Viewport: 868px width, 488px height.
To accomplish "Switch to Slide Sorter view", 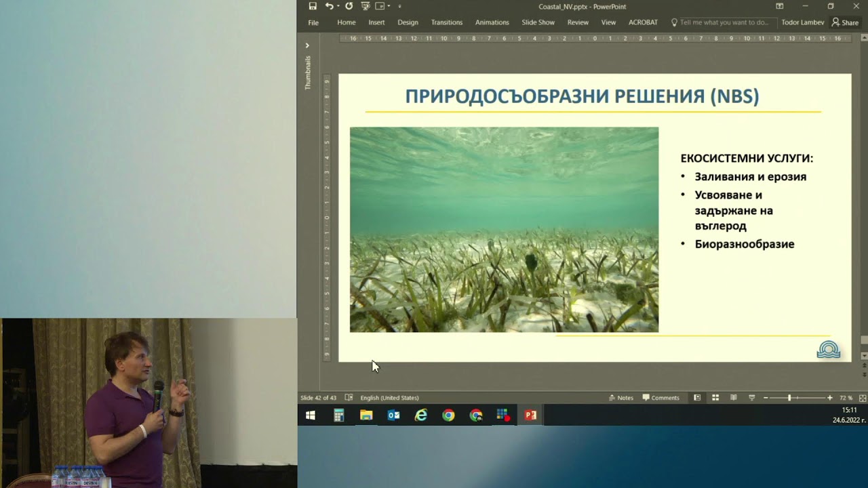I will (x=715, y=398).
